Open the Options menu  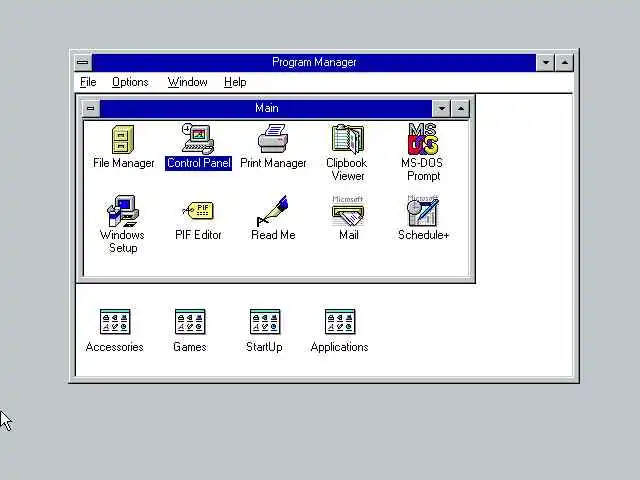click(130, 82)
